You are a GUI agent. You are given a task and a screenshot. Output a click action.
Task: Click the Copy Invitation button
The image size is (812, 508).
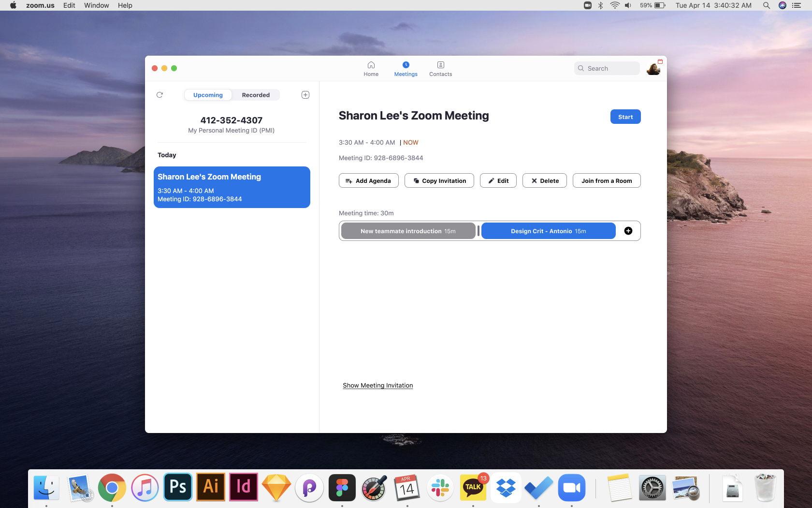click(439, 180)
